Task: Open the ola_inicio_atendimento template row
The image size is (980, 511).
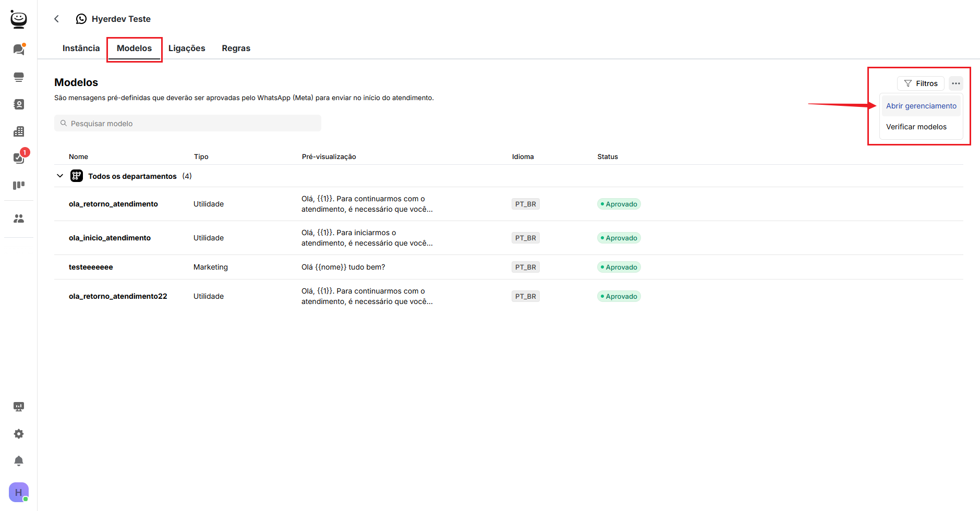Action: coord(110,238)
